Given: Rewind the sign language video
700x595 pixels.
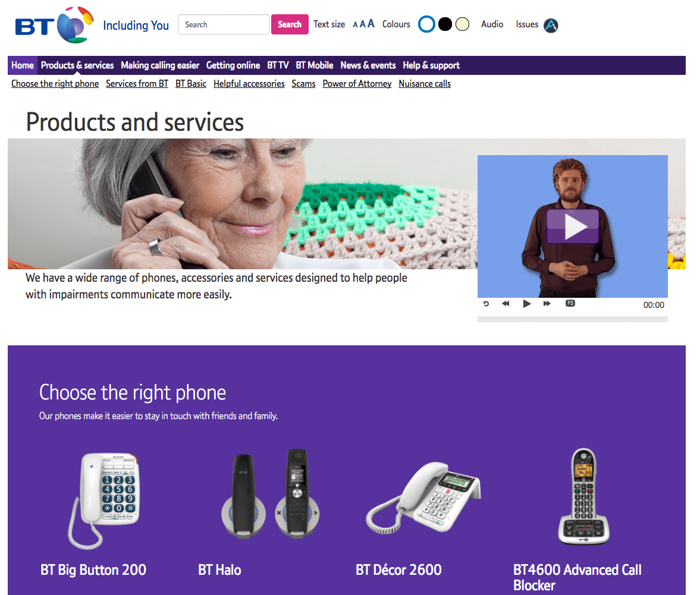Looking at the screenshot, I should [x=506, y=304].
